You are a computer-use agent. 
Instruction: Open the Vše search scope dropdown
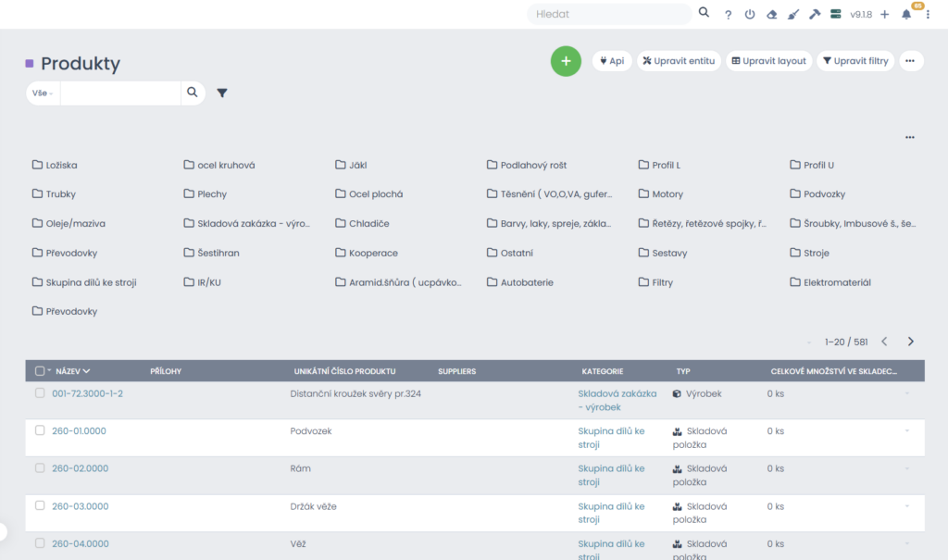point(43,93)
